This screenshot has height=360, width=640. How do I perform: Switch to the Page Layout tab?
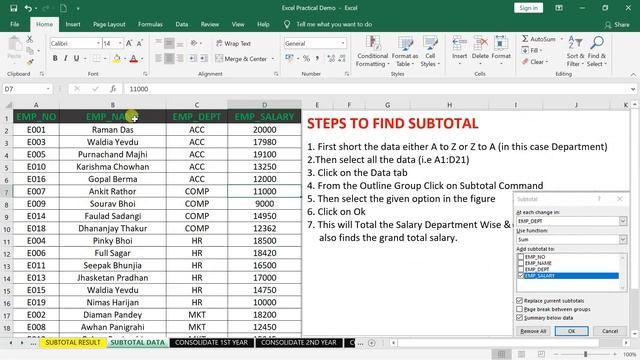109,24
